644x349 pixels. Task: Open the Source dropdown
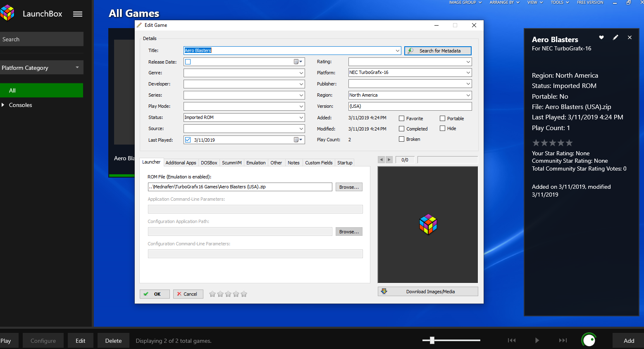coord(301,128)
